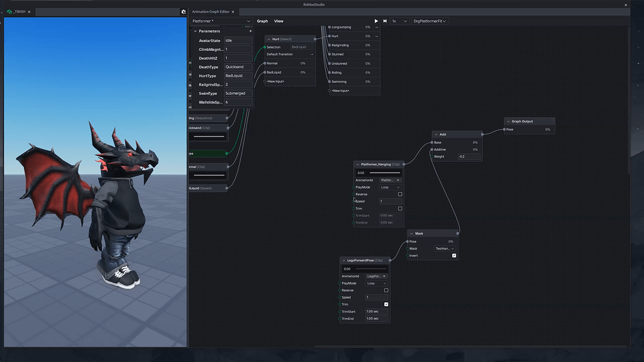The width and height of the screenshot is (644, 362).
Task: Disable Trim checkbox in LegsForwardPose clip
Action: [x=386, y=304]
